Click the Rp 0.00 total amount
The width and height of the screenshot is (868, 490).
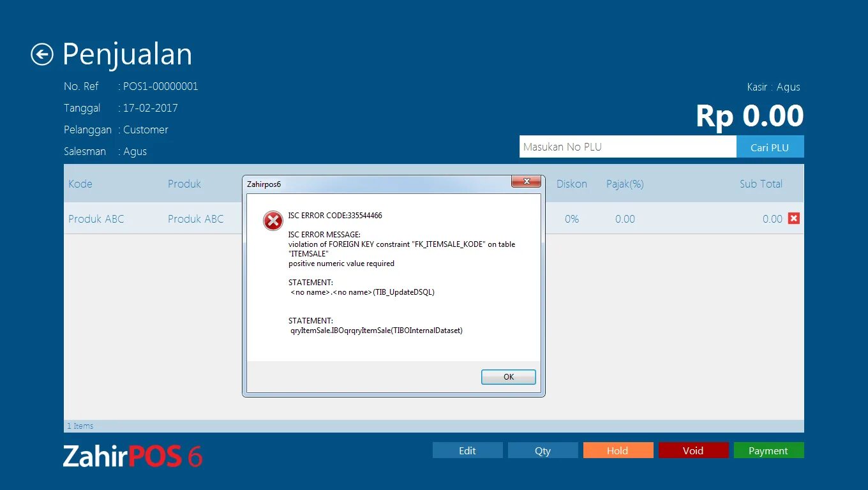749,116
